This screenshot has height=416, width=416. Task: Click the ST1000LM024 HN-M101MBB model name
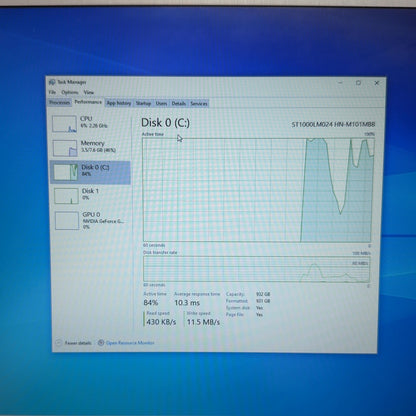[333, 124]
